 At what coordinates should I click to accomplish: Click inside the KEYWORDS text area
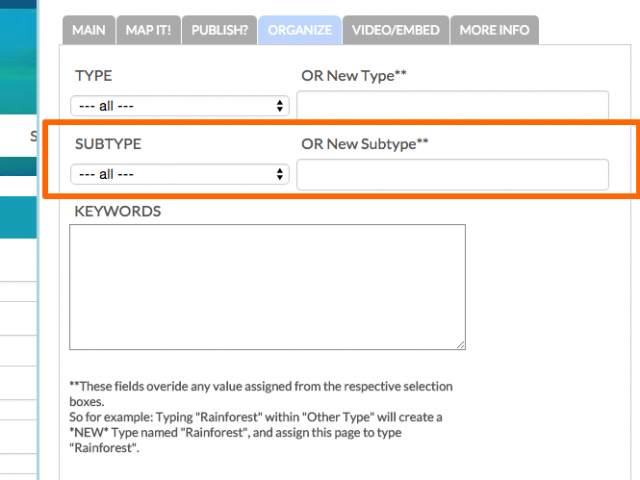tap(267, 287)
